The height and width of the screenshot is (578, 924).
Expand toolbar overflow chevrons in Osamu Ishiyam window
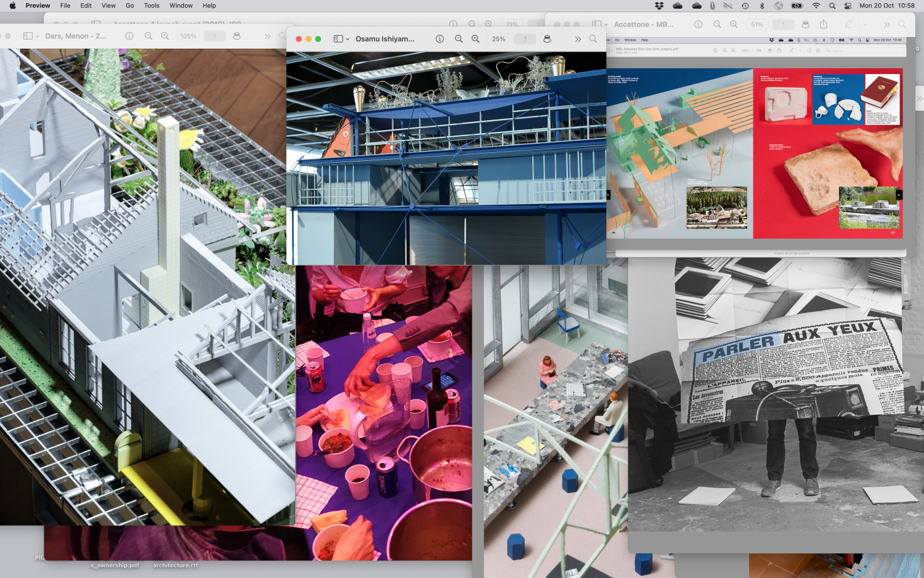tap(578, 39)
